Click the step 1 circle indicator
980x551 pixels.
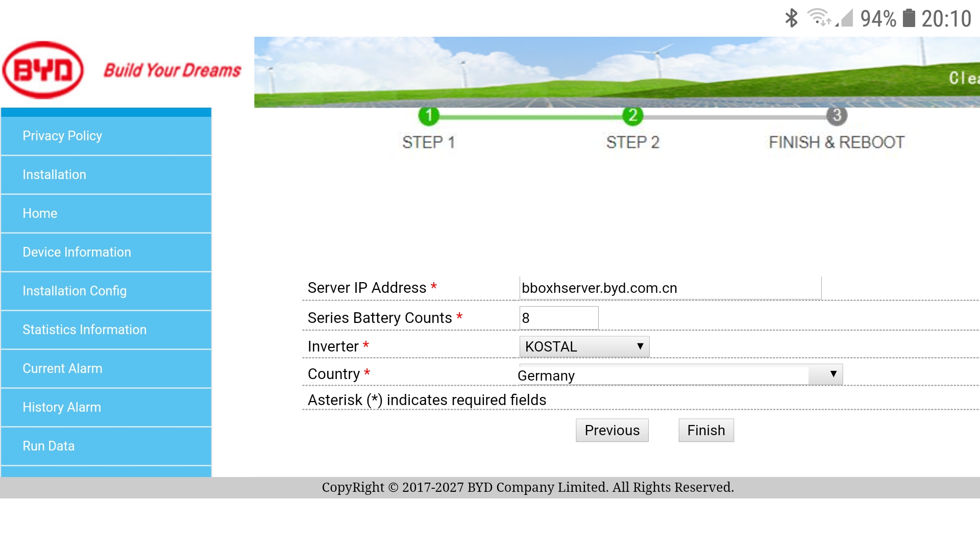click(429, 116)
